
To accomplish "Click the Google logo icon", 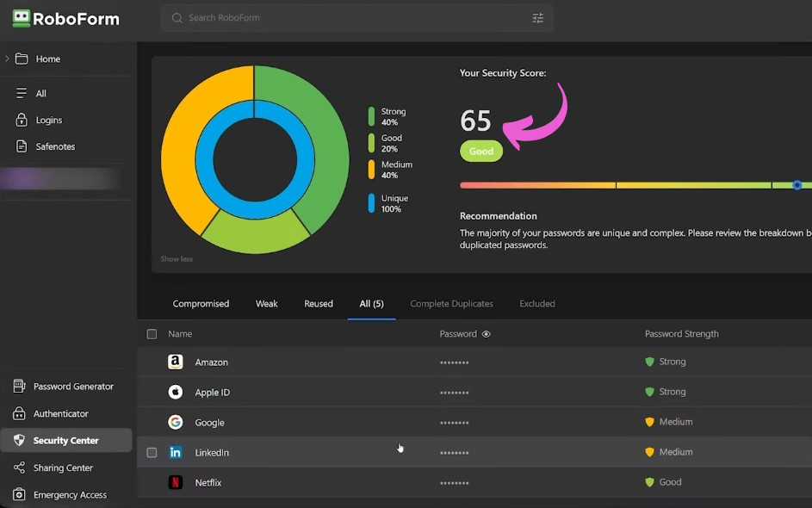I will coord(176,422).
